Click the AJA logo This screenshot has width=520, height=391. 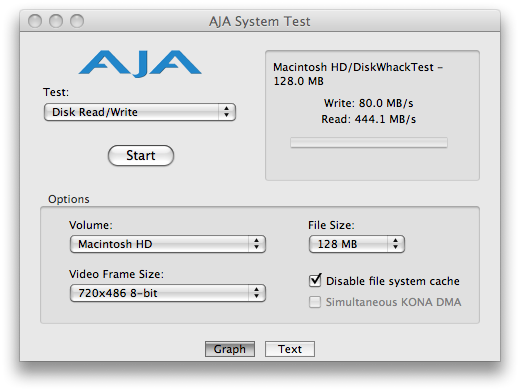coord(140,64)
